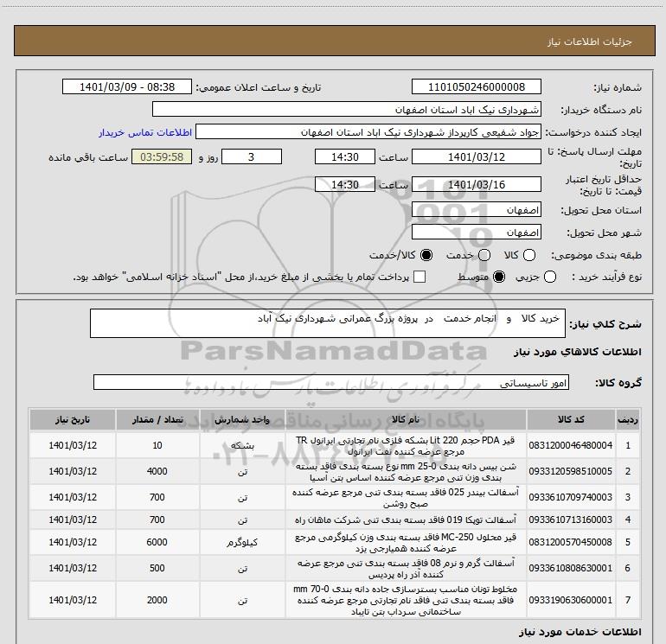Click the request creator name field

click(x=368, y=132)
